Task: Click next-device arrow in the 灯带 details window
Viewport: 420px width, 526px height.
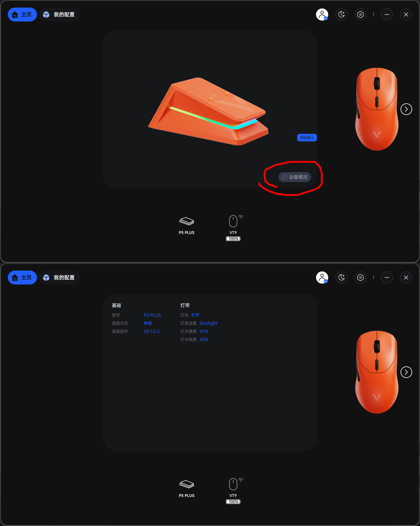Action: (x=406, y=372)
